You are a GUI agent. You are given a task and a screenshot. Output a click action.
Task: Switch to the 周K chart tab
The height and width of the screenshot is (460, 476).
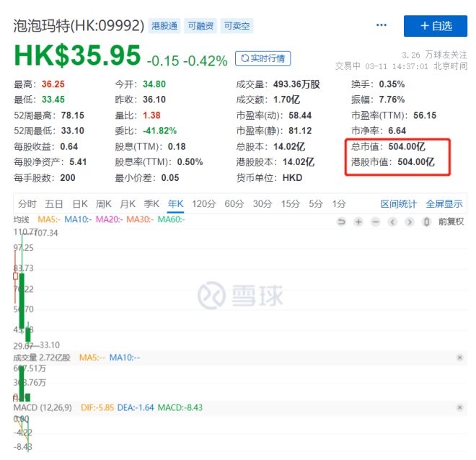point(104,204)
